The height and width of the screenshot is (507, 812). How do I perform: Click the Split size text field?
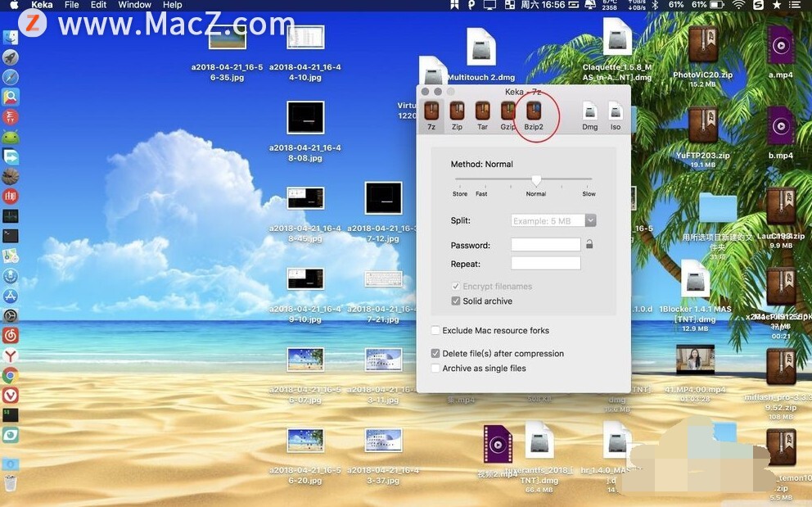(548, 220)
